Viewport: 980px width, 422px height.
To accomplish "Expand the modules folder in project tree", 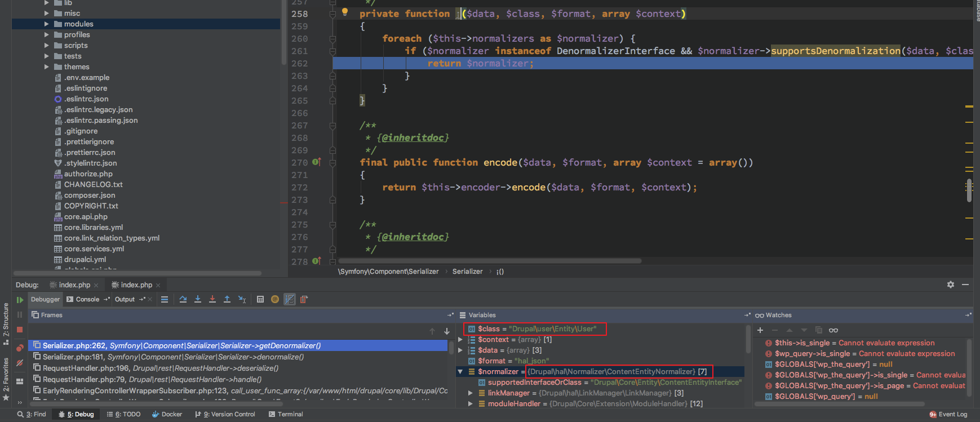I will tap(47, 24).
